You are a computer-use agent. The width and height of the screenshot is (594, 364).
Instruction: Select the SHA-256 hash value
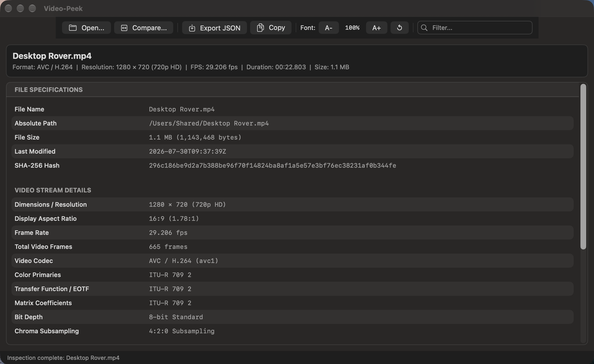[x=273, y=166]
